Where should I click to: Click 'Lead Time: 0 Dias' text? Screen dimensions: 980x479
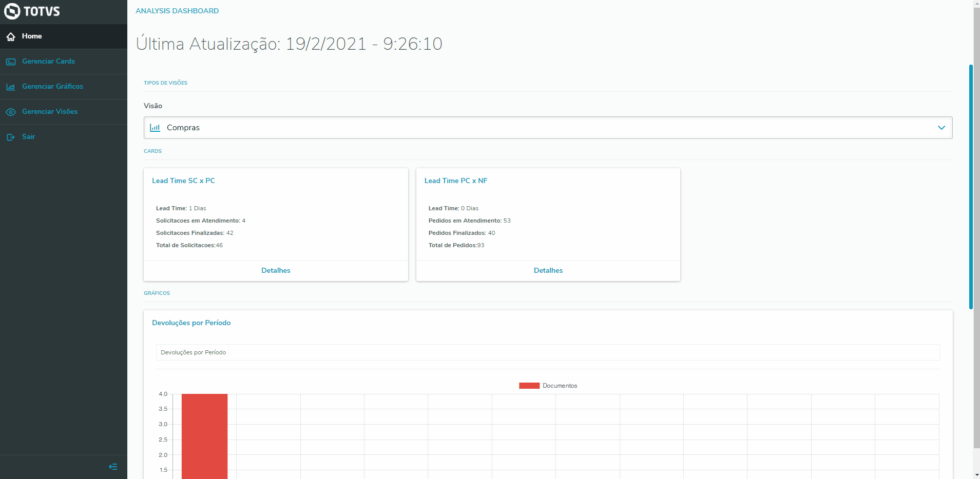pos(454,208)
